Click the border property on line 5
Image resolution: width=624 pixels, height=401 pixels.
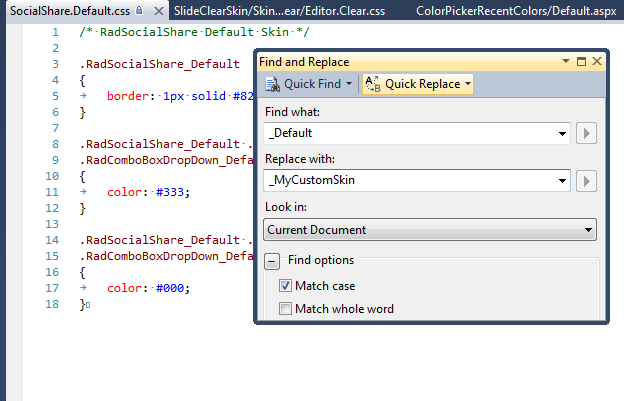pyautogui.click(x=127, y=96)
